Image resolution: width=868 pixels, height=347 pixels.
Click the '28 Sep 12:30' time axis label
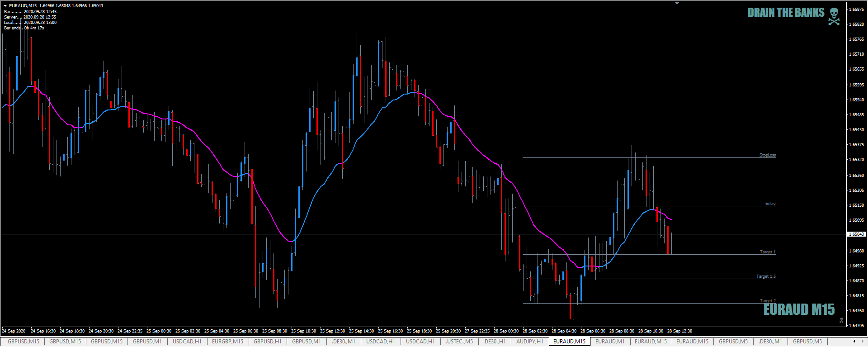[x=679, y=331]
